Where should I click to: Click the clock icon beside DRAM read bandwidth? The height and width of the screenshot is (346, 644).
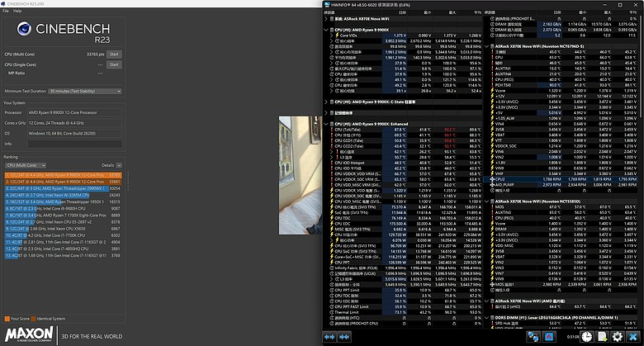492,24
